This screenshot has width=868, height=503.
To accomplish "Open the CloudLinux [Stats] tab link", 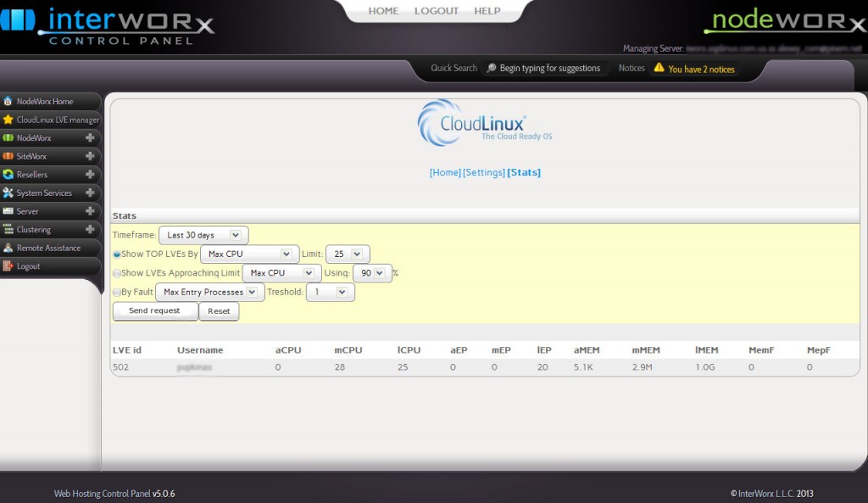I will point(524,172).
